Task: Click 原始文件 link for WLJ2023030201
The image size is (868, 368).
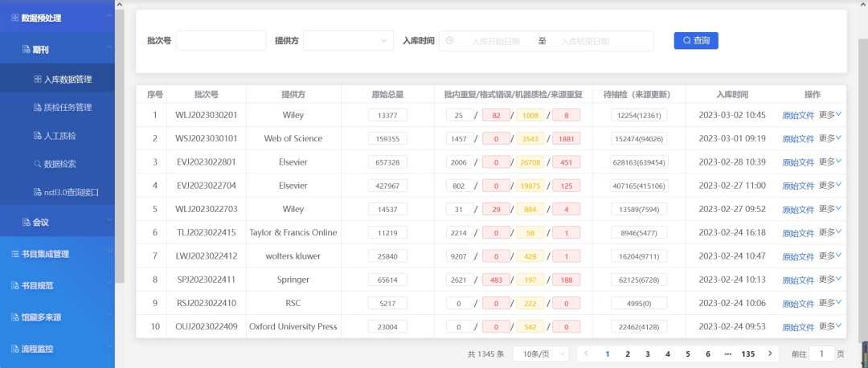Action: [798, 115]
